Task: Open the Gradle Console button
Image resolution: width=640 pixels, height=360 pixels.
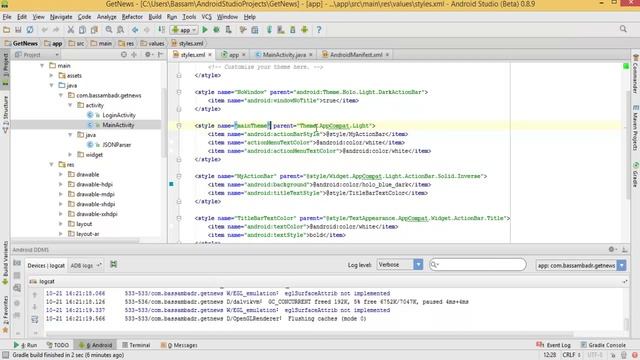Action: coord(603,345)
